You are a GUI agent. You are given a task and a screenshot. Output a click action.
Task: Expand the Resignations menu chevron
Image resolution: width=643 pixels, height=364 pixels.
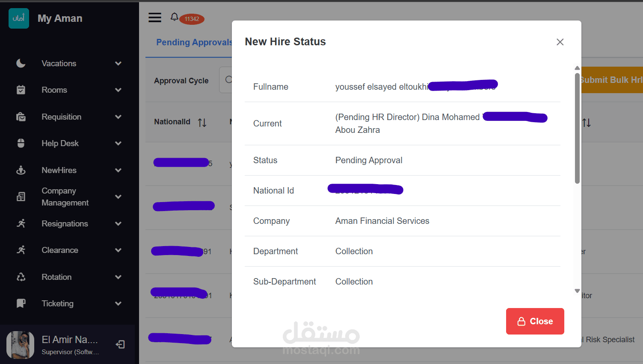click(119, 223)
